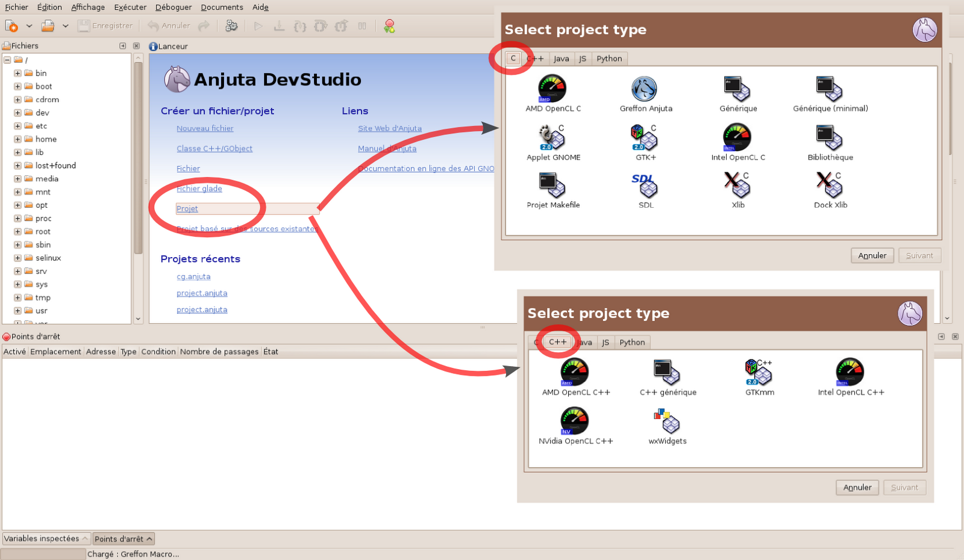Open the Site Web d'Anjuta link
The height and width of the screenshot is (560, 964).
pos(390,128)
